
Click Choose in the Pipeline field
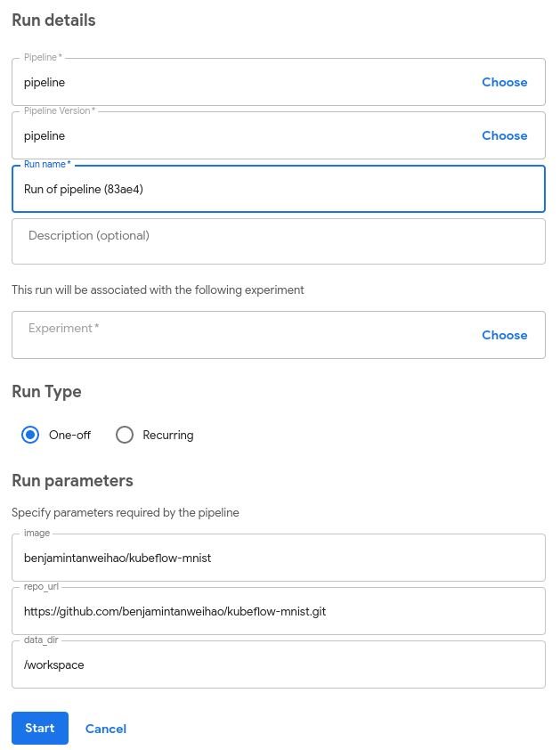[x=504, y=82]
